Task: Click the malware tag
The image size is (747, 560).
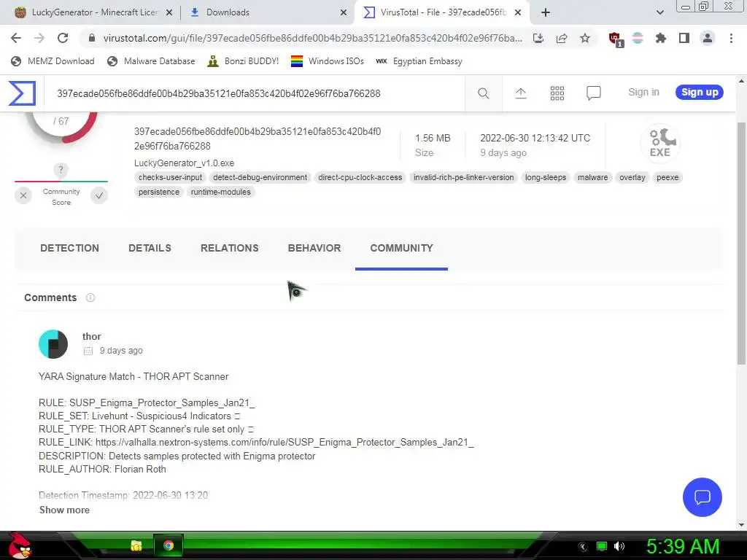Action: 592,178
